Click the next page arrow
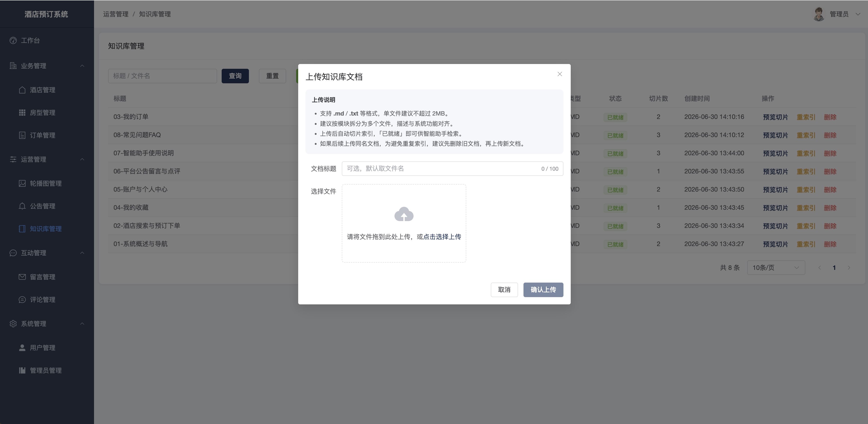The height and width of the screenshot is (424, 868). coord(849,267)
